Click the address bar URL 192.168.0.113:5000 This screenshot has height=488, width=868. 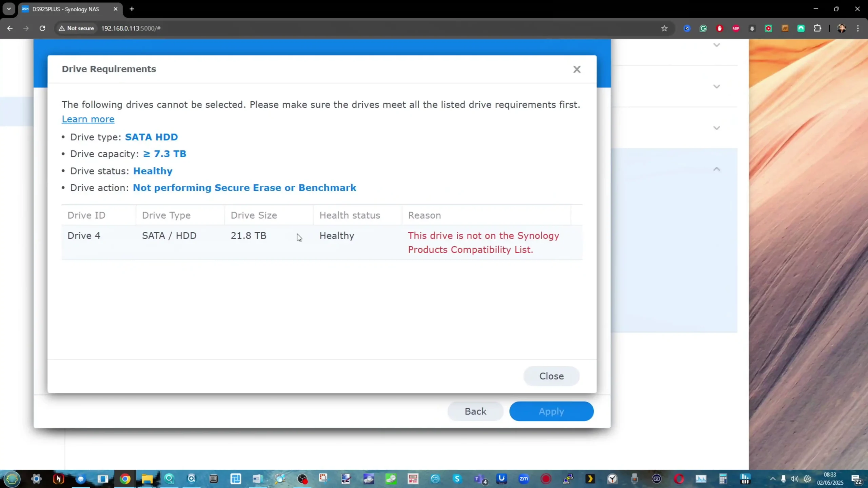click(131, 28)
